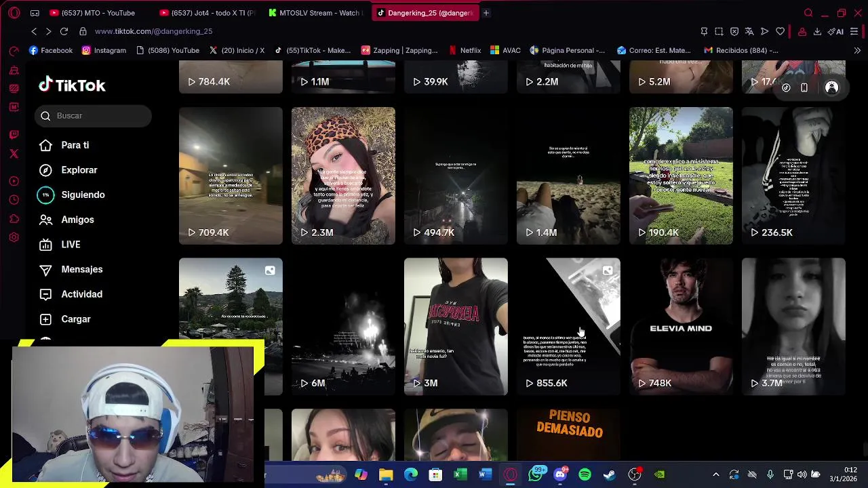Open Amigos in TikTok sidebar

pyautogui.click(x=66, y=220)
